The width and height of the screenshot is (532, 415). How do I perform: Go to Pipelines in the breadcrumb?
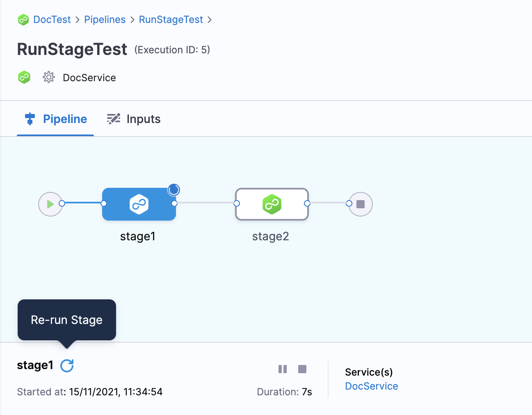105,20
